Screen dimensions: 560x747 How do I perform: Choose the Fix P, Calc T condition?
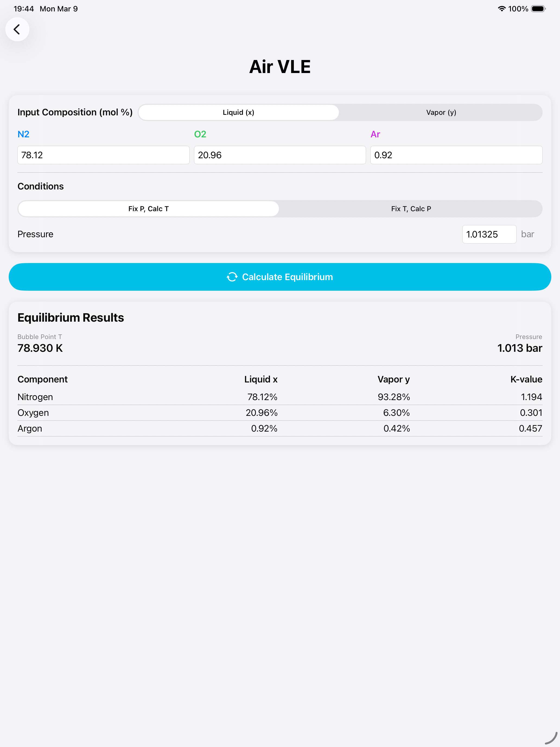tap(148, 209)
